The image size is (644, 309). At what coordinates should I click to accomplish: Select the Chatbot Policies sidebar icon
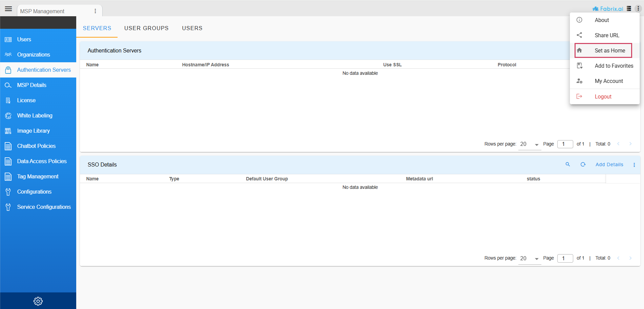[x=8, y=146]
